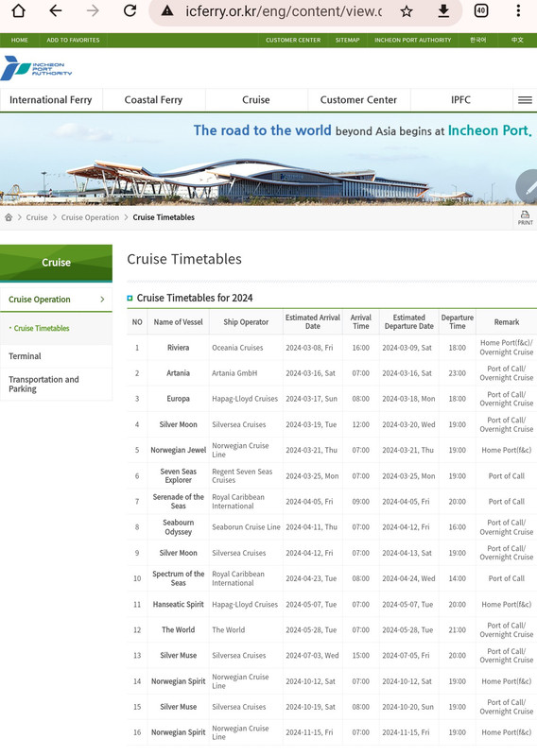Open CUSTOMER CENTER in the top bar
This screenshot has height=756, width=537.
tap(293, 40)
